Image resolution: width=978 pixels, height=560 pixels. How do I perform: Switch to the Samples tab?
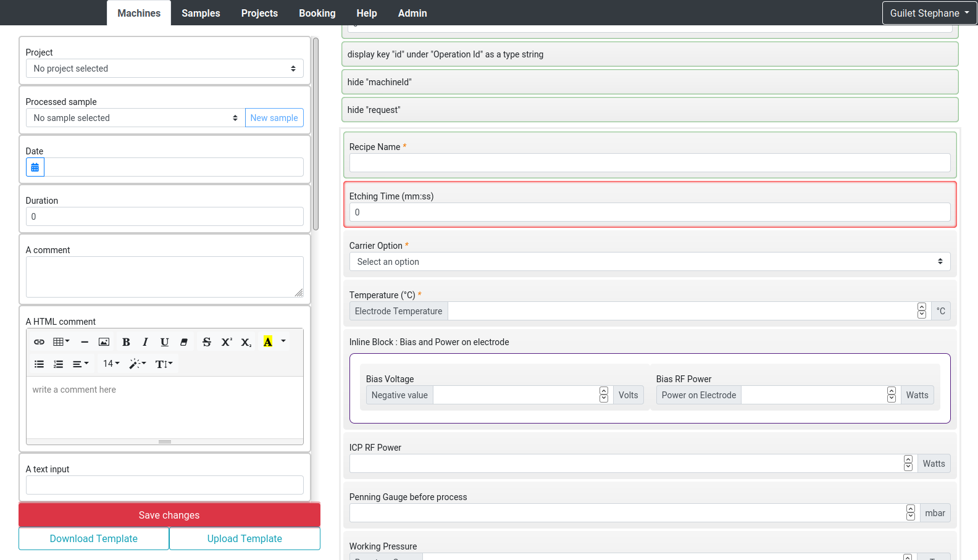coord(201,13)
